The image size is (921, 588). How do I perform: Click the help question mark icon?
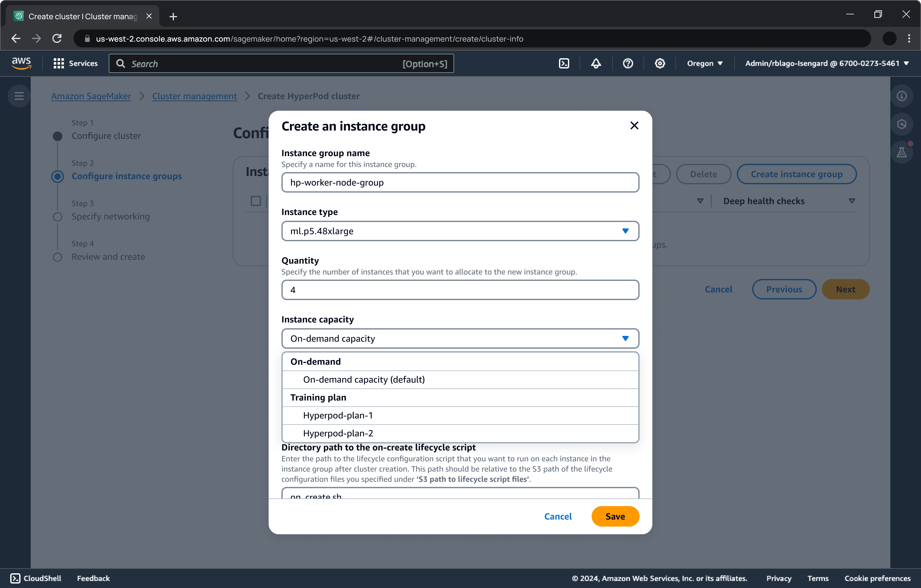628,63
